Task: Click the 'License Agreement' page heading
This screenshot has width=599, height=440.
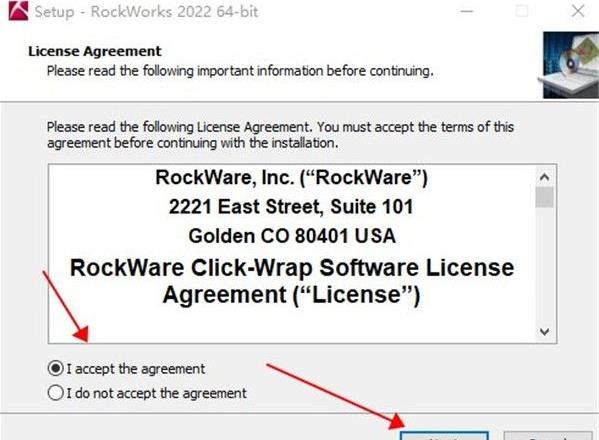Action: (95, 51)
